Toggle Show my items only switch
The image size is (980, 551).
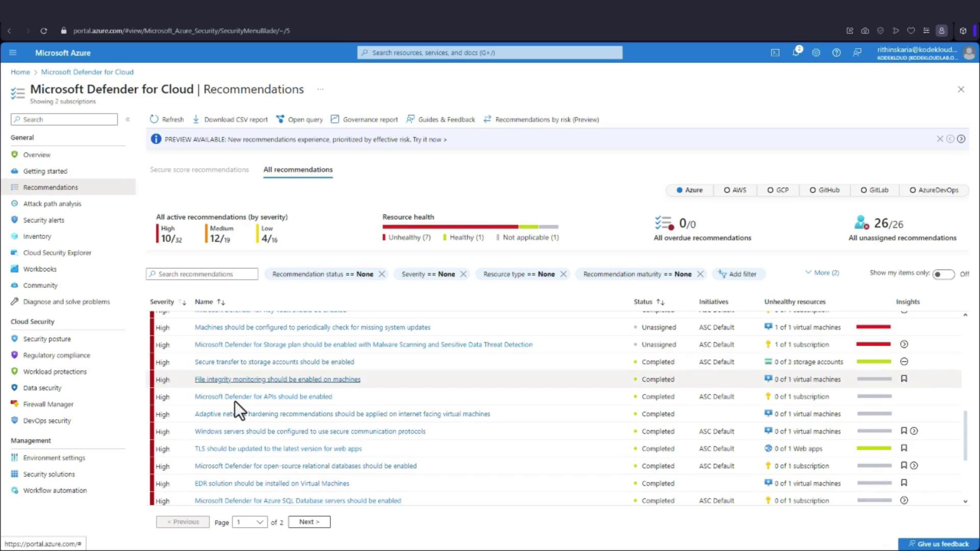943,274
